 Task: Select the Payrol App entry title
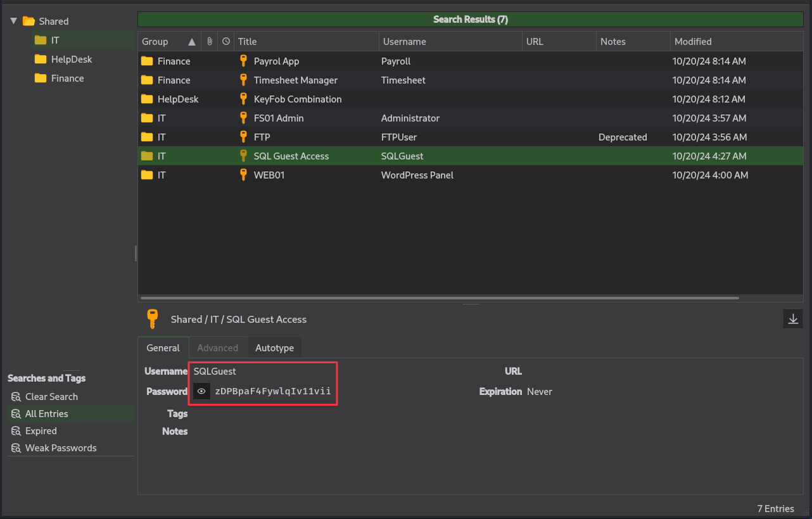pos(276,61)
